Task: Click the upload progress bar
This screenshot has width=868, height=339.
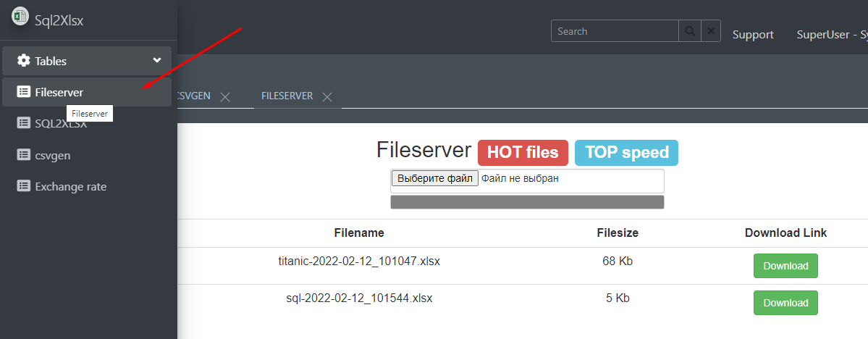Action: [x=527, y=202]
